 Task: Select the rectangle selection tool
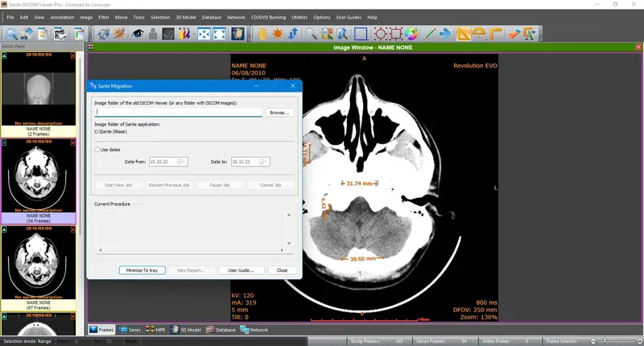pos(361,34)
